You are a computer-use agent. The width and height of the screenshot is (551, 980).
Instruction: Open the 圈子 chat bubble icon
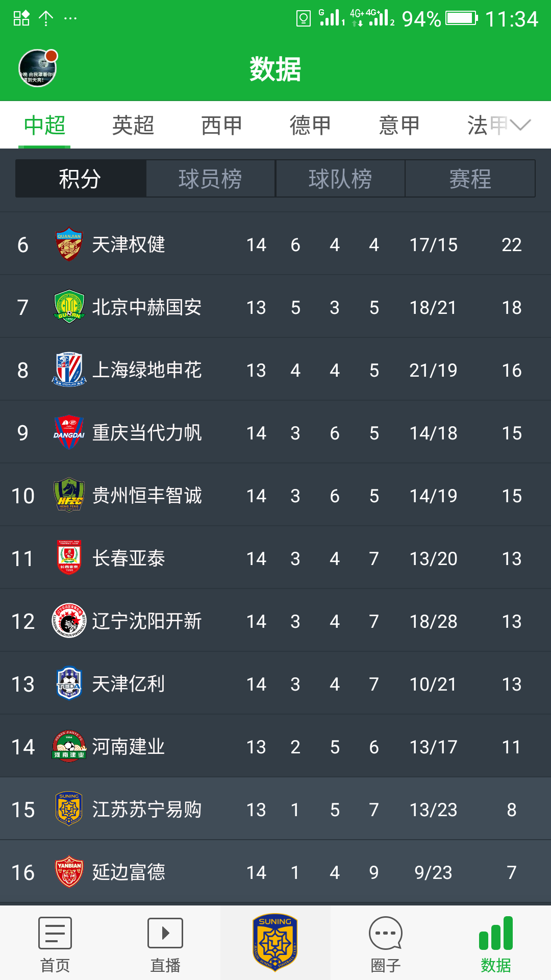pos(386,933)
